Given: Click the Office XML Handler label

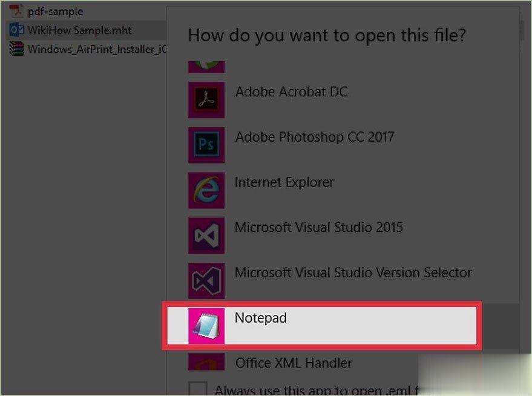Looking at the screenshot, I should (x=294, y=363).
